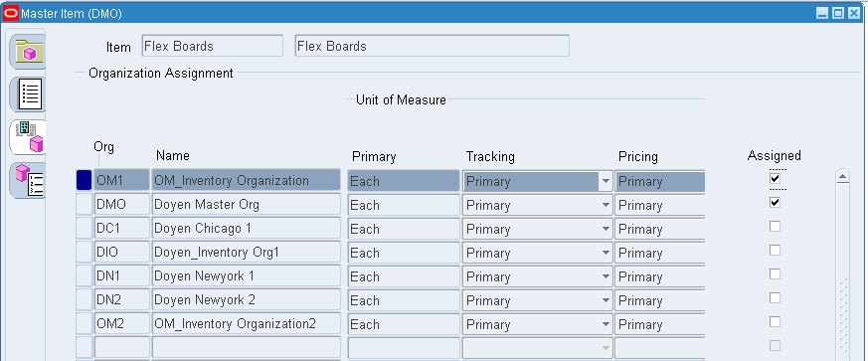This screenshot has height=361, width=868.
Task: Select the row indicator for DMO
Action: [x=84, y=204]
